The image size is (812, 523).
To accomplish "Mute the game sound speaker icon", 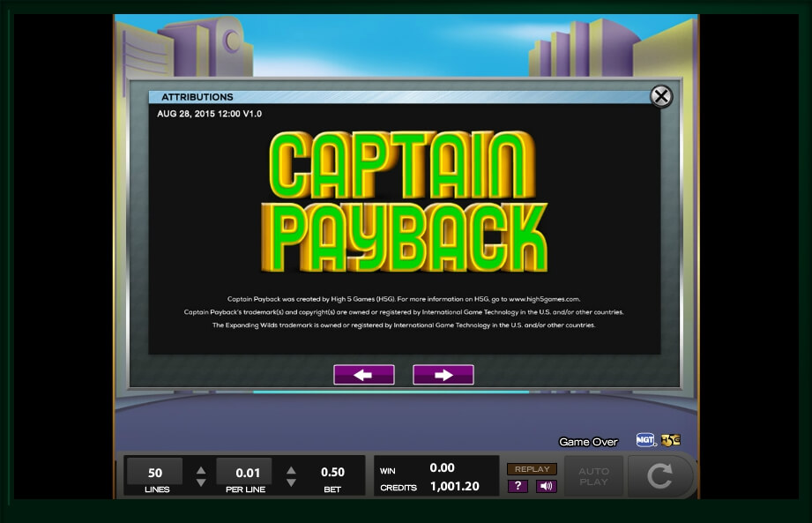I will point(546,486).
